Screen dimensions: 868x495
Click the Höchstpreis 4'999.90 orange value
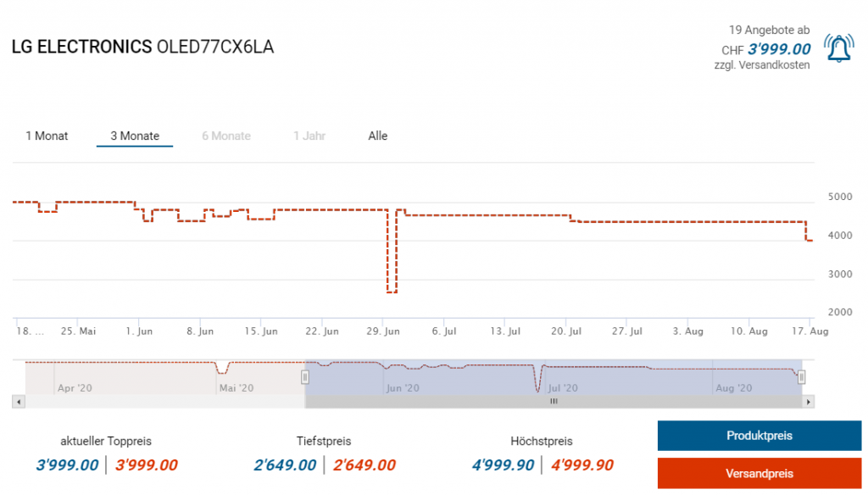point(582,465)
